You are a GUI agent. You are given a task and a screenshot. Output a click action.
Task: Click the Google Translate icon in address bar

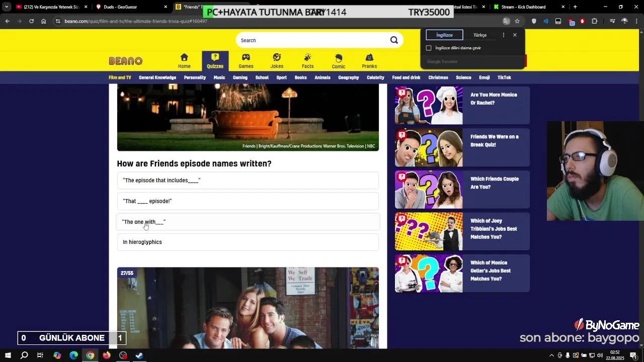pos(506,21)
